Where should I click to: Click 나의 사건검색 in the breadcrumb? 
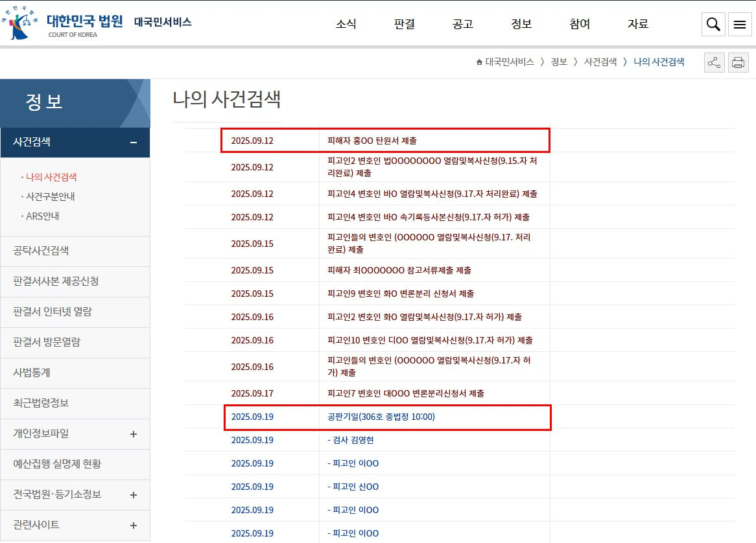659,62
